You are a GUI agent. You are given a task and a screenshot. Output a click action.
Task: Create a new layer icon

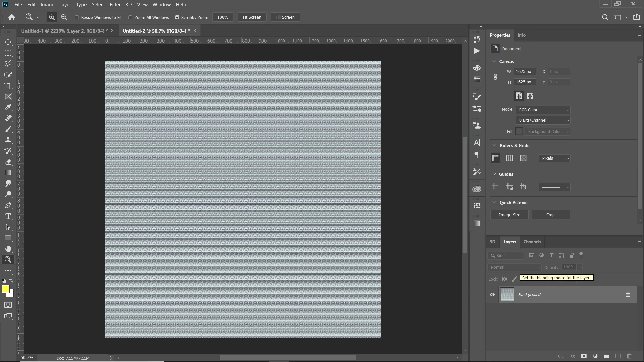coord(618,356)
